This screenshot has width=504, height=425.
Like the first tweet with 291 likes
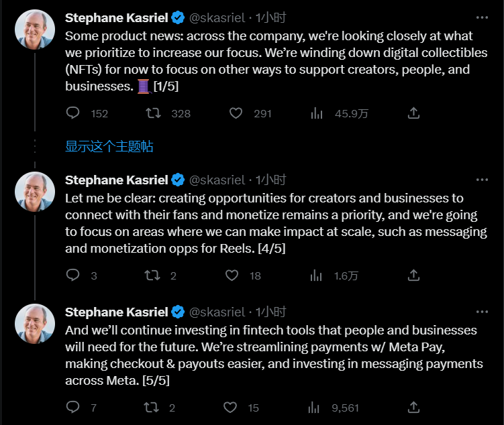[x=236, y=113]
